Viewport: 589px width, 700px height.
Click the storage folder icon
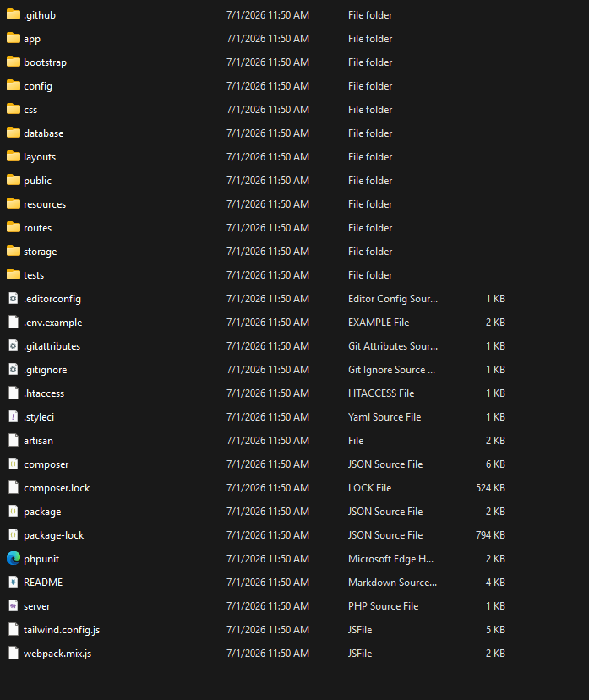point(14,252)
